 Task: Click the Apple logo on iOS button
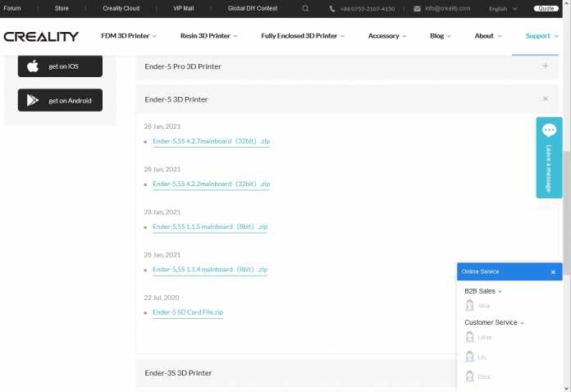pyautogui.click(x=33, y=66)
